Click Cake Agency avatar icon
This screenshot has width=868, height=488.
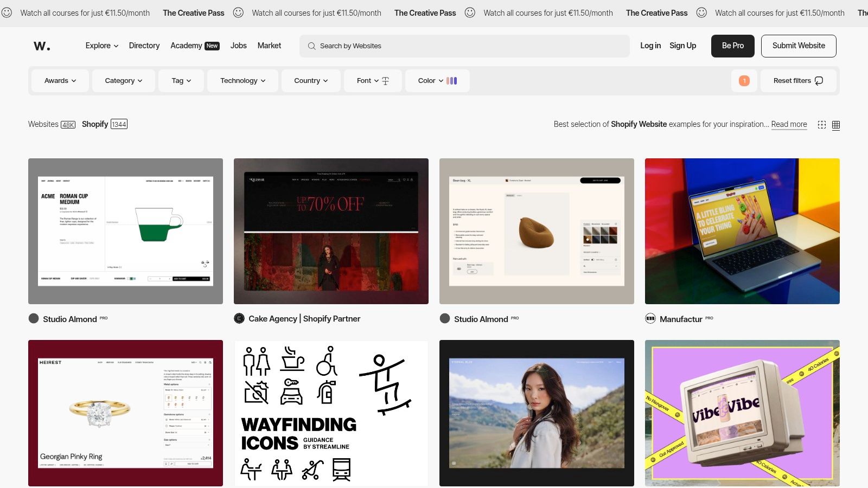[x=239, y=319]
